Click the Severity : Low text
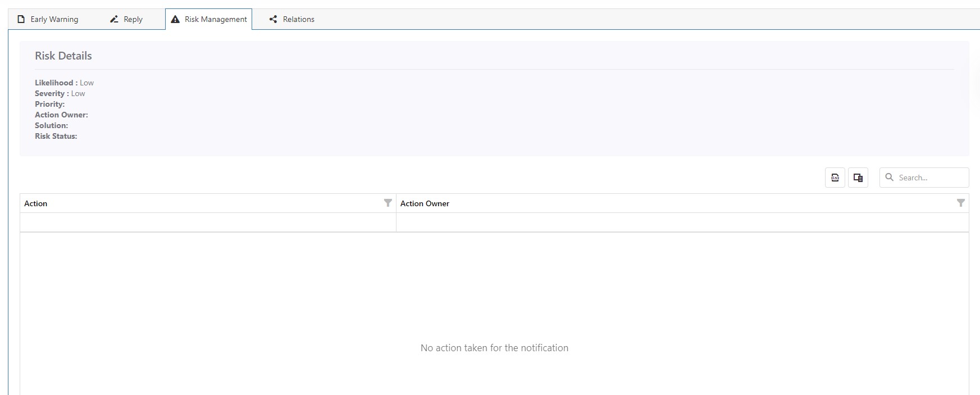980x395 pixels. click(x=60, y=93)
